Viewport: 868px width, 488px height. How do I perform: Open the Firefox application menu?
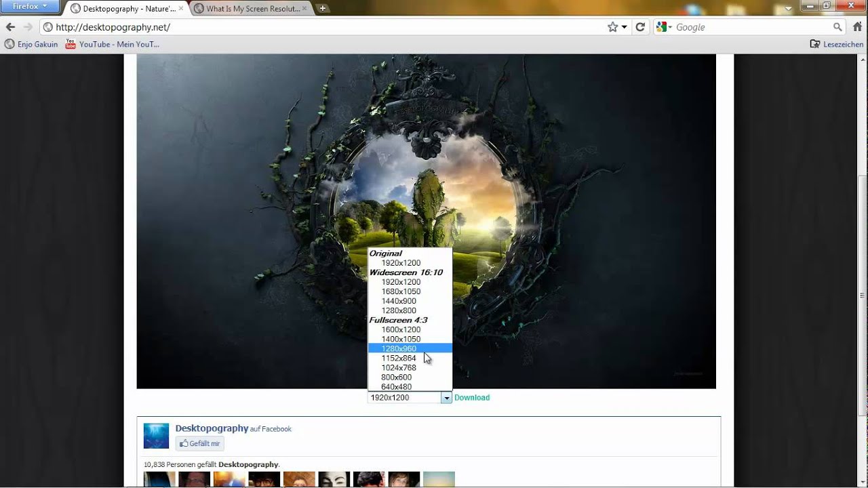click(x=31, y=7)
